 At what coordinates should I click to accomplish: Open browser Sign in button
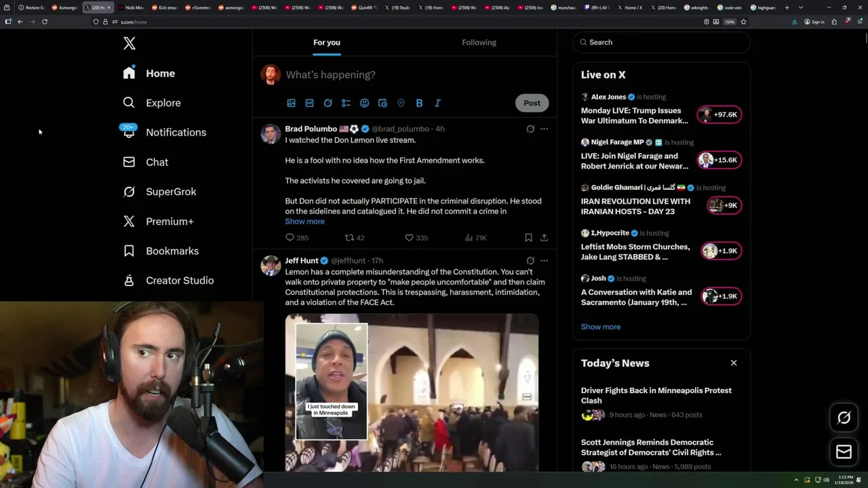tap(814, 22)
